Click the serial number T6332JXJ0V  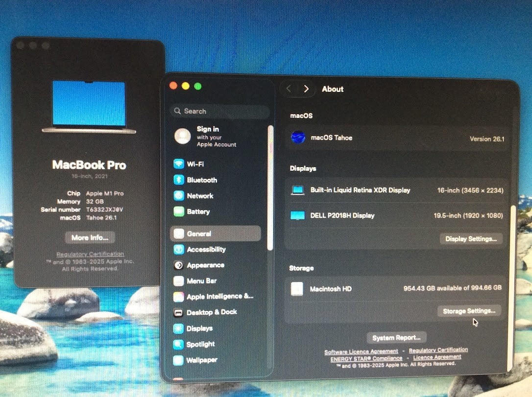click(x=104, y=210)
